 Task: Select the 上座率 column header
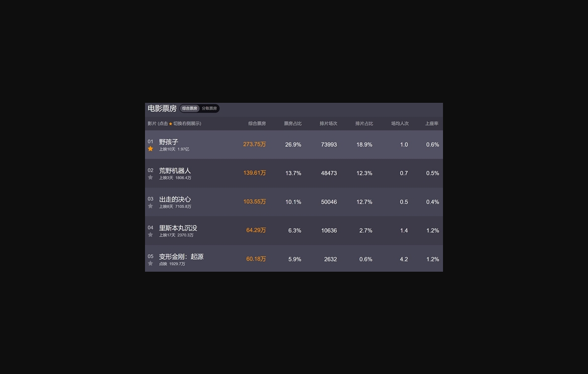pyautogui.click(x=432, y=124)
